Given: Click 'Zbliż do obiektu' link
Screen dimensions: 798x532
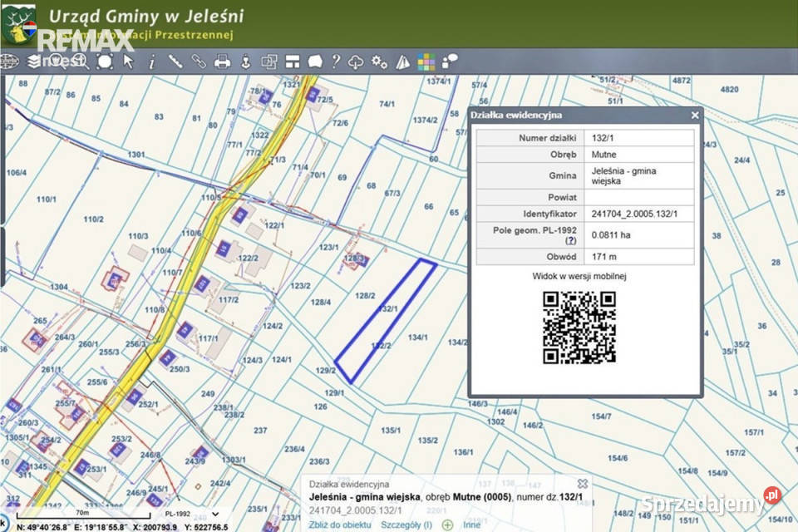Looking at the screenshot, I should [x=340, y=525].
